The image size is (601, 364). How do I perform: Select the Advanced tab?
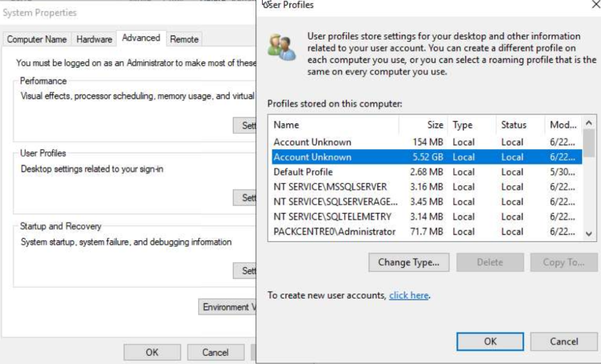click(141, 38)
